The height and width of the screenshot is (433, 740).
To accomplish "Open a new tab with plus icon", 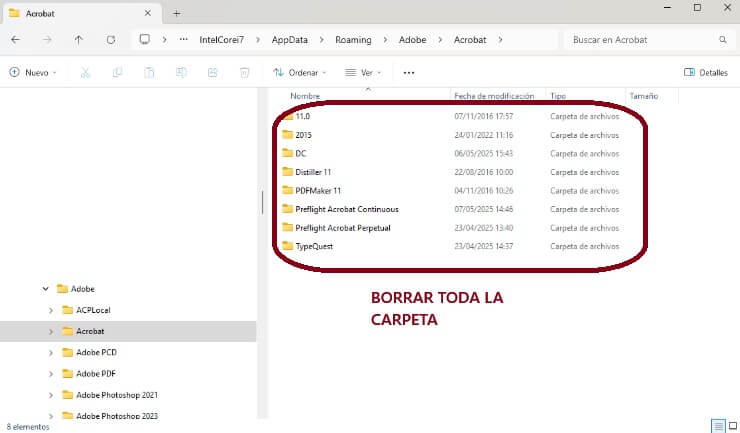I will pos(177,13).
